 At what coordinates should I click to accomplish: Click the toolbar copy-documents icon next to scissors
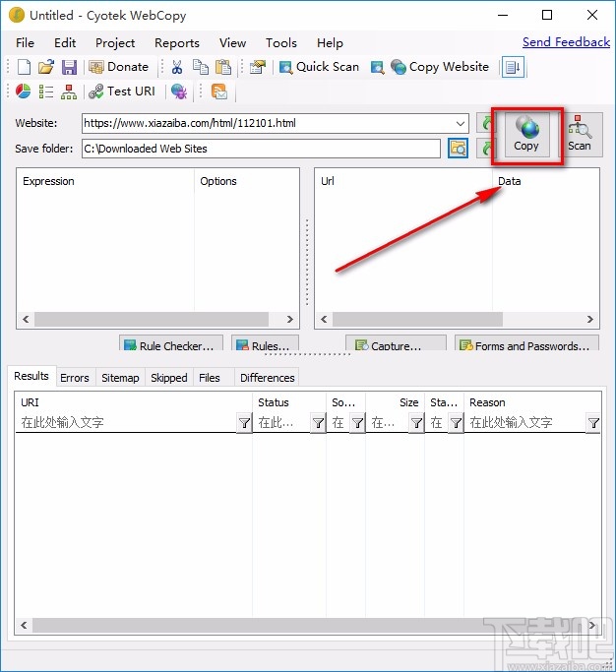coord(200,67)
